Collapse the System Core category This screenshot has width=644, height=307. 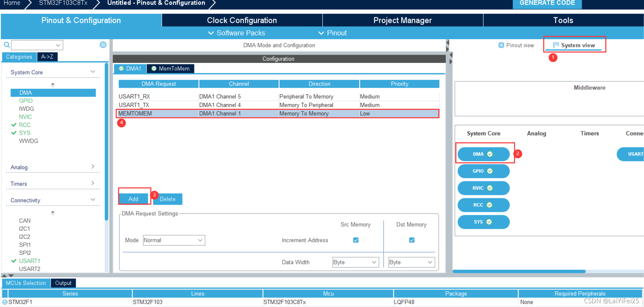pos(93,72)
